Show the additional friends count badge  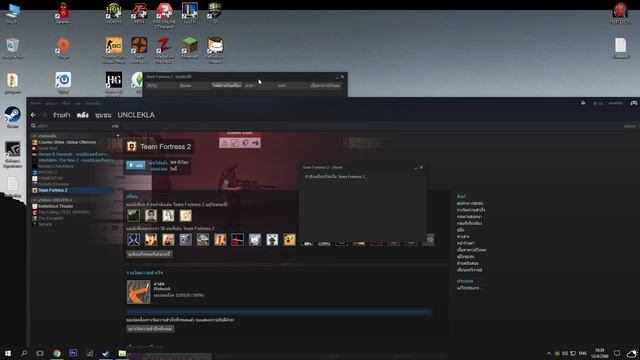pos(430,240)
